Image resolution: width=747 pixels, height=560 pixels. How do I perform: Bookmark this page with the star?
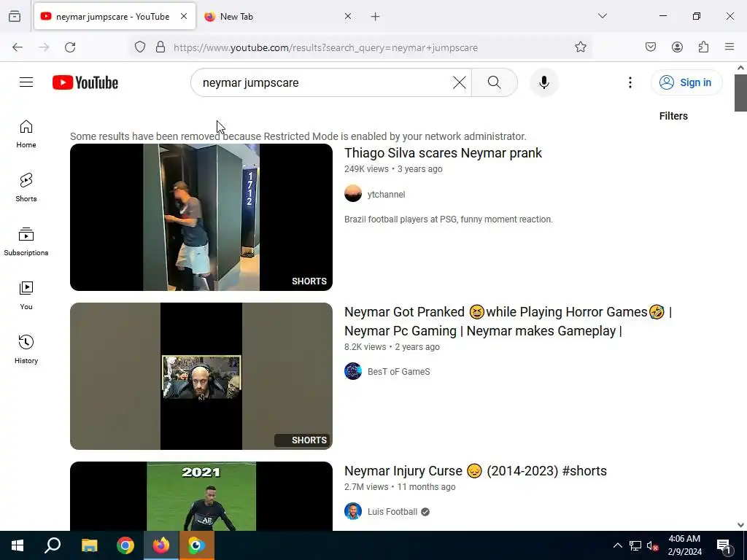point(580,47)
